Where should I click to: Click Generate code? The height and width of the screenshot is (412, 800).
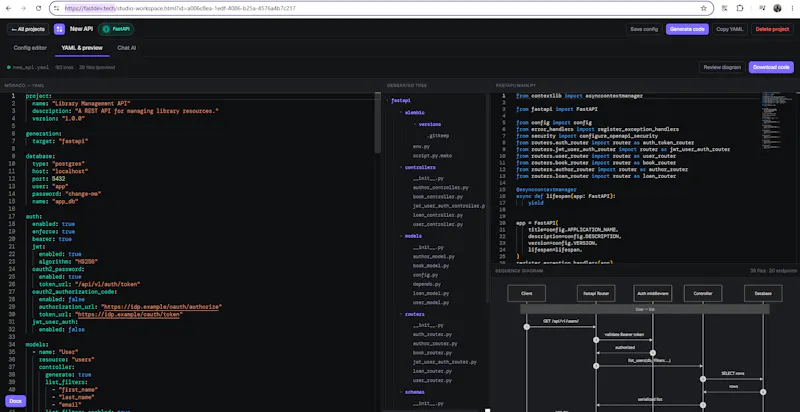[x=687, y=29]
